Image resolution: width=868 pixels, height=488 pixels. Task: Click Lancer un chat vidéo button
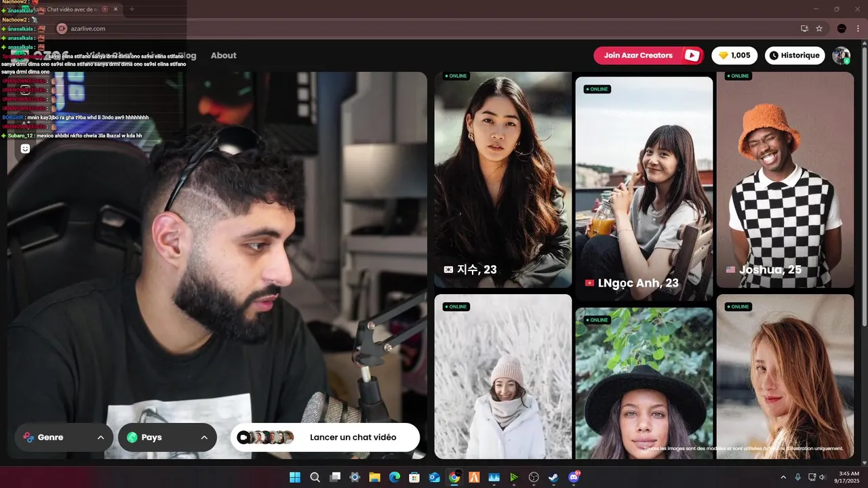[x=325, y=437]
